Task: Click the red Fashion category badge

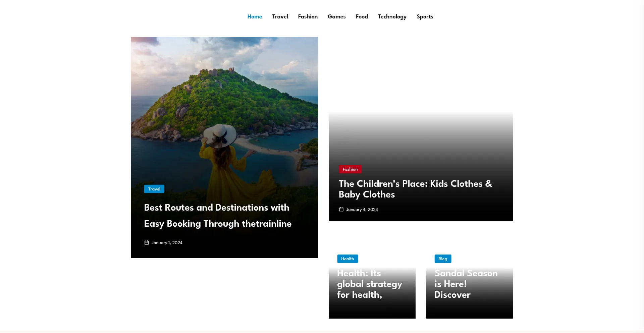Action: 350,169
